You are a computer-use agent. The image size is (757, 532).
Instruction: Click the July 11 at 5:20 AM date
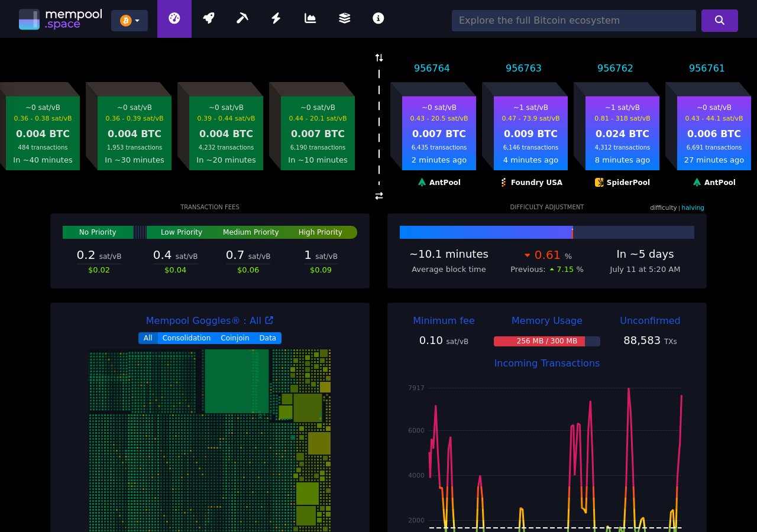click(645, 270)
